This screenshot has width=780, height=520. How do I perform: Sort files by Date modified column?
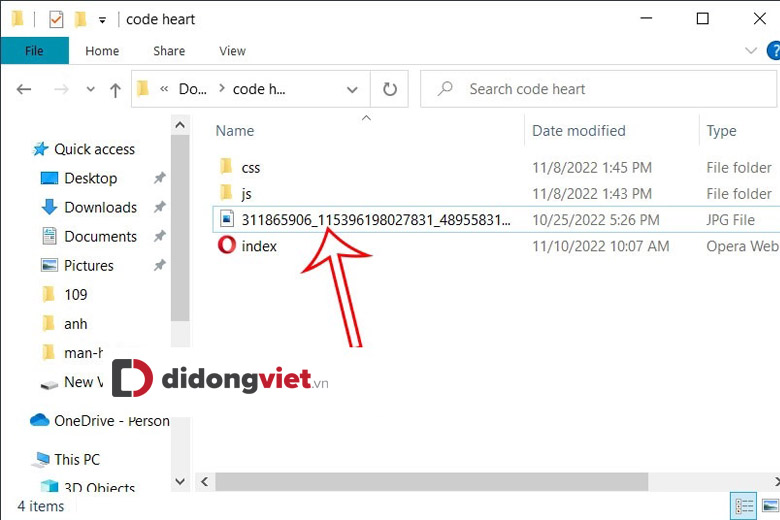(x=579, y=130)
